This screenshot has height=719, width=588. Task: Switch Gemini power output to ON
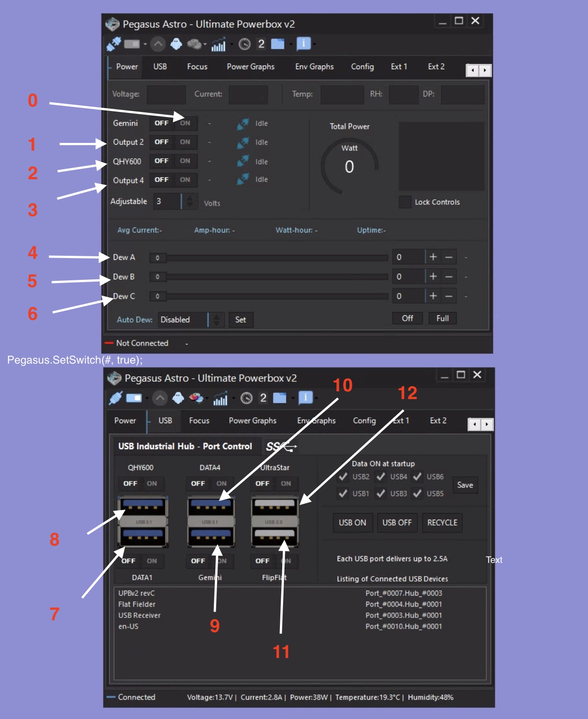[x=185, y=123]
